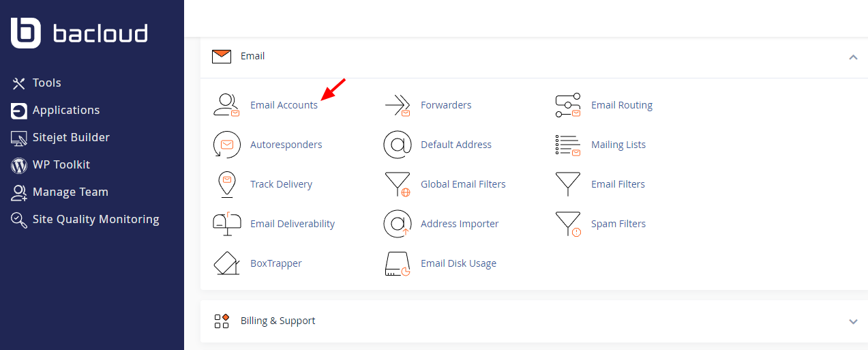
Task: Click the Spam Filters funnel icon
Action: pos(568,224)
